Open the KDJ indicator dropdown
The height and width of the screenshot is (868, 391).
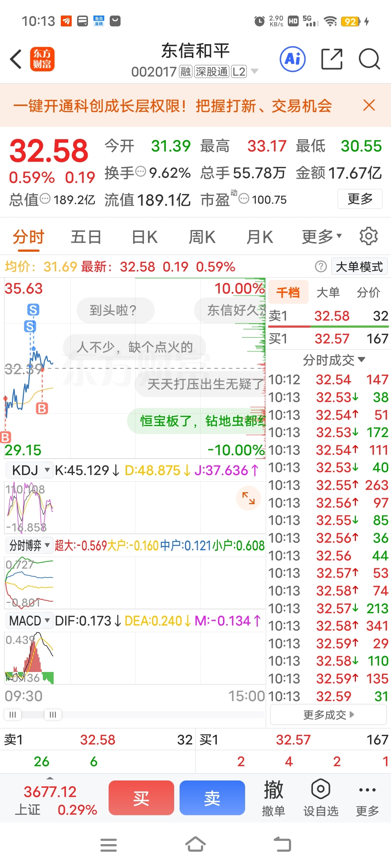click(30, 470)
